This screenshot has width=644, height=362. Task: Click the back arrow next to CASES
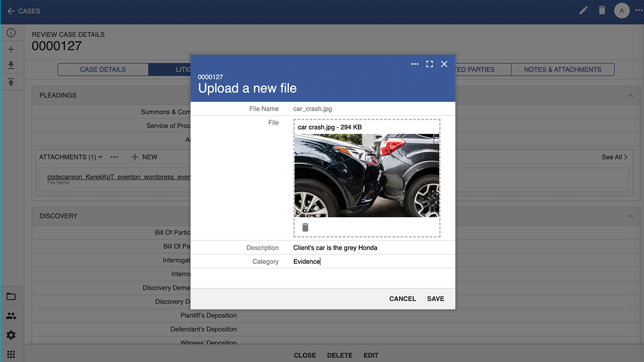click(x=11, y=11)
